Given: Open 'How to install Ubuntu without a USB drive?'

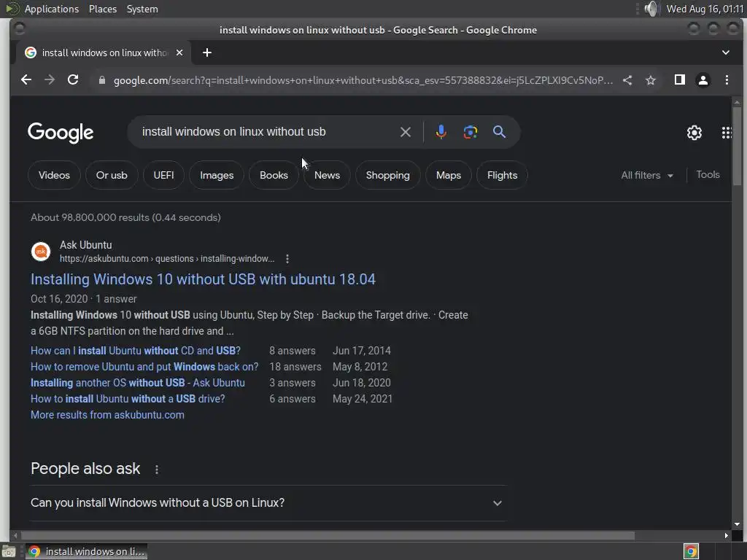Looking at the screenshot, I should click(x=128, y=399).
